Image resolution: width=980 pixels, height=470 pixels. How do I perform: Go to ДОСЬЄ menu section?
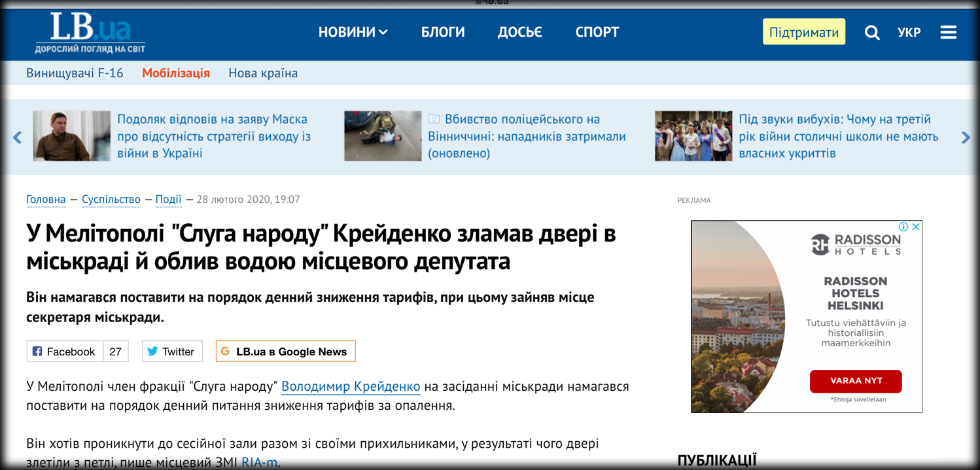tap(519, 32)
